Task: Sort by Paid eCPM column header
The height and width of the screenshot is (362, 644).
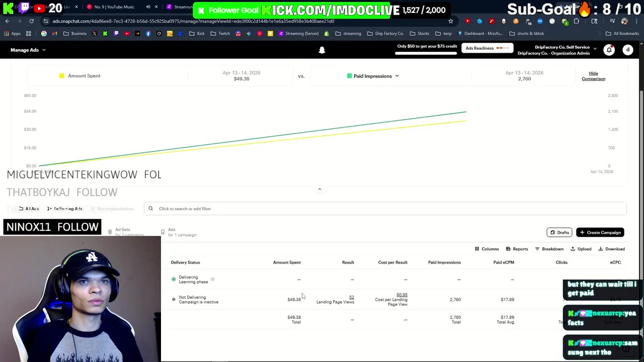Action: coord(504,262)
